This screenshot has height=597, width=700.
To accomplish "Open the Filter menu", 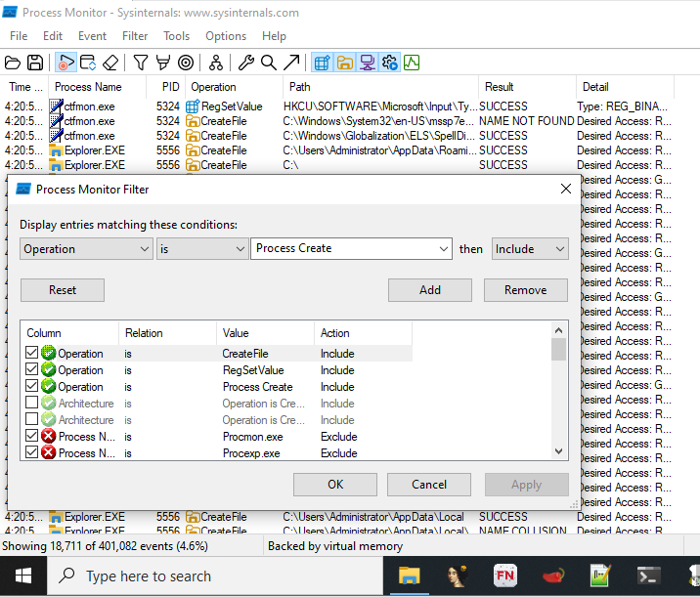I will (135, 36).
